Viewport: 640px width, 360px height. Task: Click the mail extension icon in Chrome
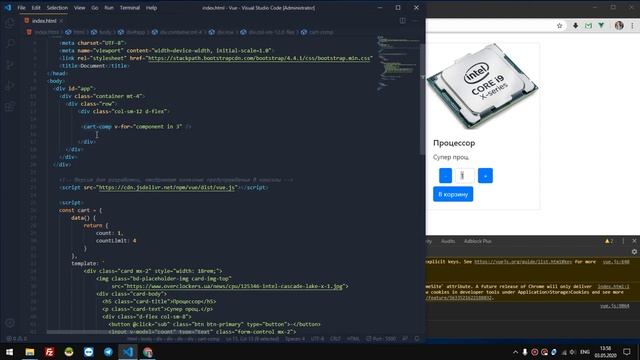588,25
